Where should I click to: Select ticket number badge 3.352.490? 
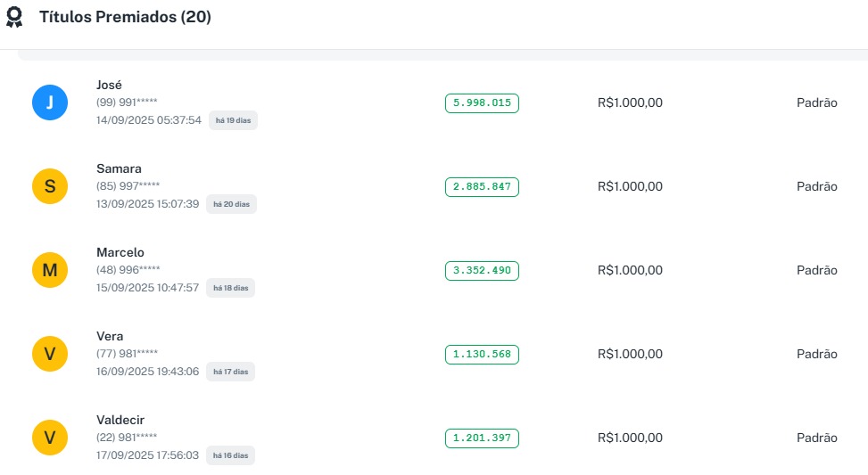pyautogui.click(x=482, y=271)
